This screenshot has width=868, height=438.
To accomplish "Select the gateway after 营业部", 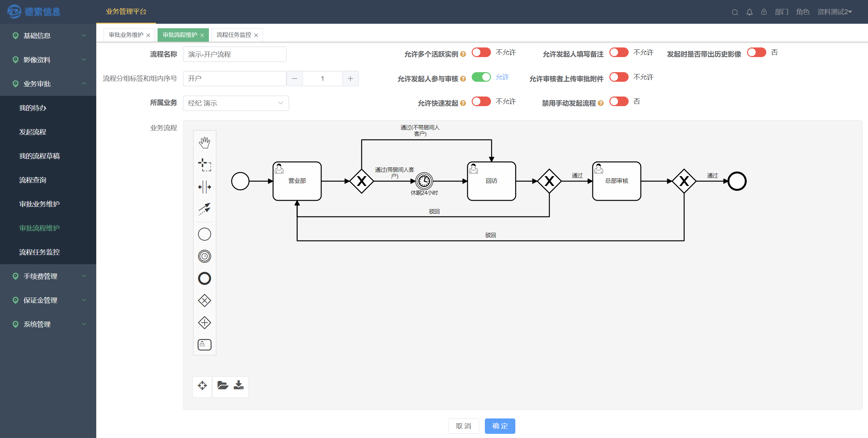I will point(362,181).
